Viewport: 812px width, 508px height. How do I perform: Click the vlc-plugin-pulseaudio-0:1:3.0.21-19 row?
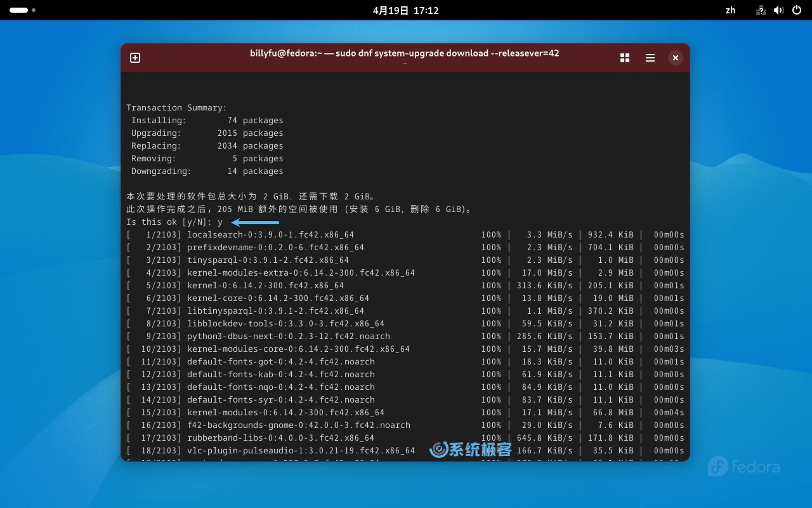click(405, 450)
